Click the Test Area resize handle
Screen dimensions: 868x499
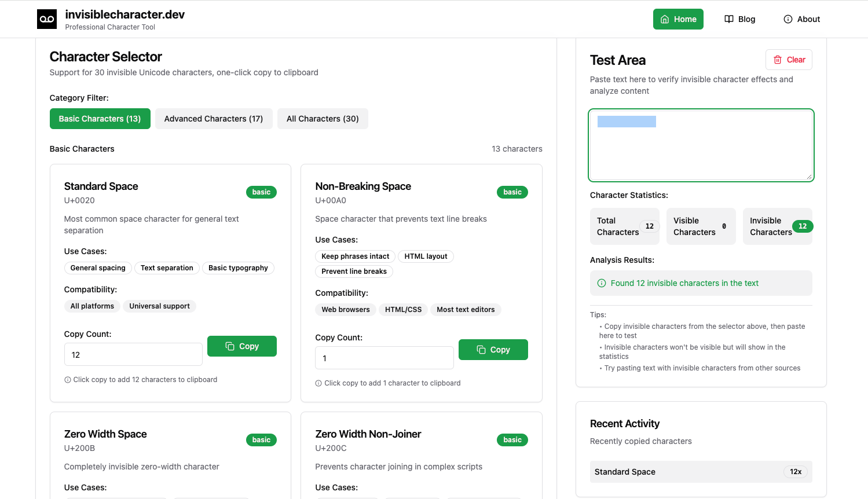tap(809, 177)
